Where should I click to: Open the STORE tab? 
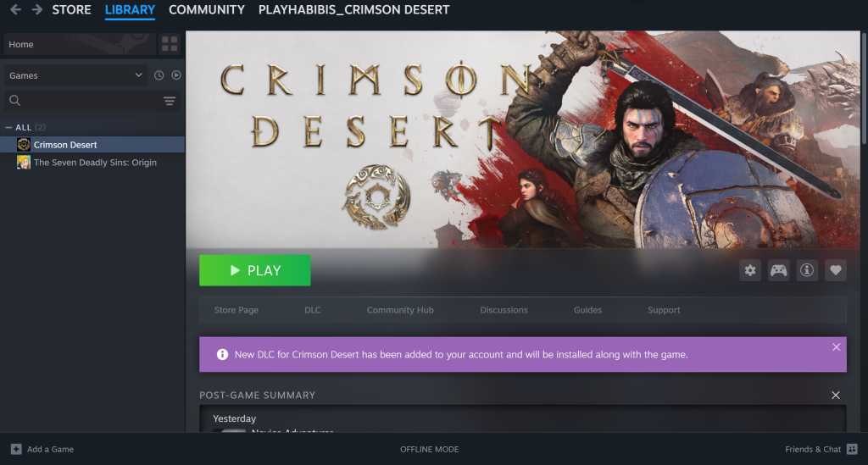71,10
